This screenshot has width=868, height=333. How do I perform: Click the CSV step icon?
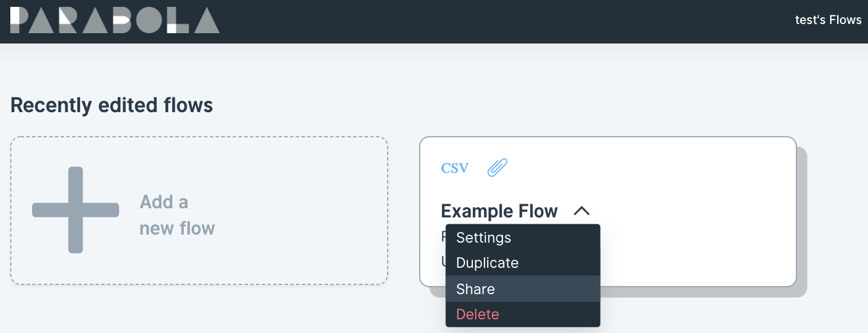click(455, 168)
